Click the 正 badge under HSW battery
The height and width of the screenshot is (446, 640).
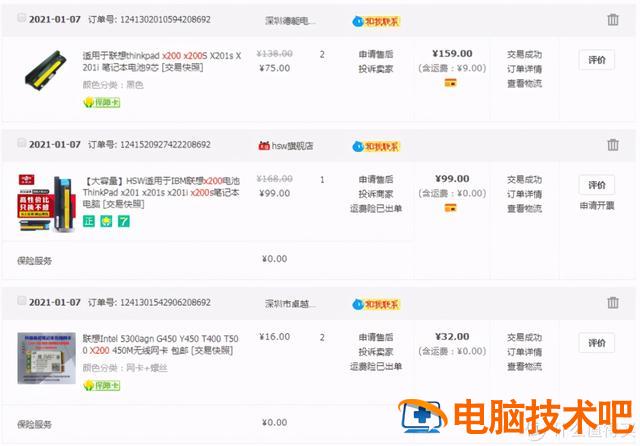89,221
